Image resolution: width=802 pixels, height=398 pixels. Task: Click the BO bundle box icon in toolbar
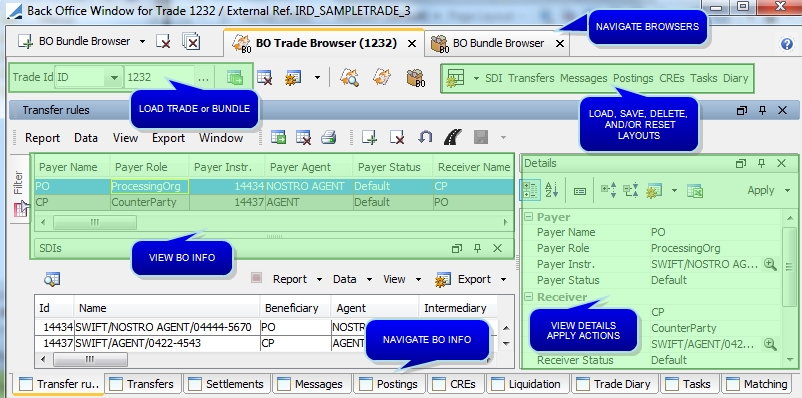point(416,78)
